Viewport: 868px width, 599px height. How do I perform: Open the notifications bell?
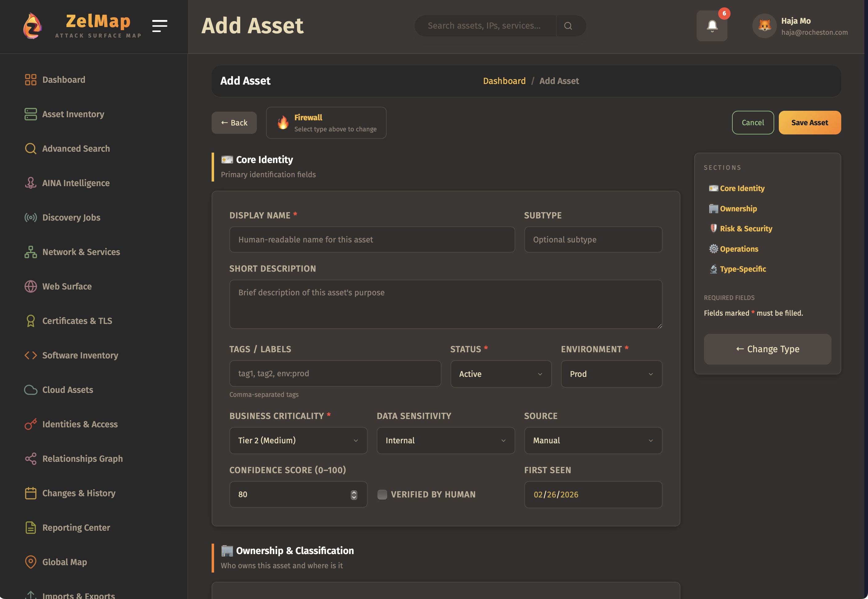pos(711,25)
